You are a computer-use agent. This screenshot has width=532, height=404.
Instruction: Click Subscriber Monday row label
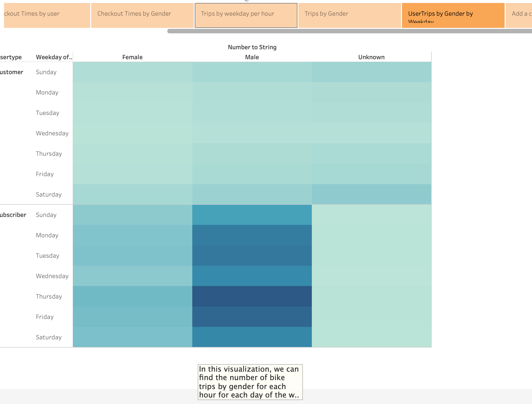(47, 235)
